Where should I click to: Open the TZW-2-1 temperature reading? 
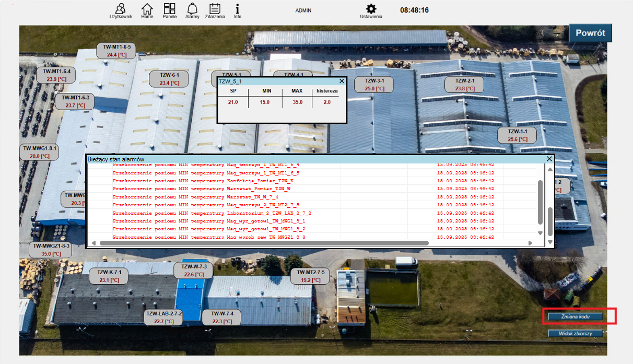(x=464, y=84)
